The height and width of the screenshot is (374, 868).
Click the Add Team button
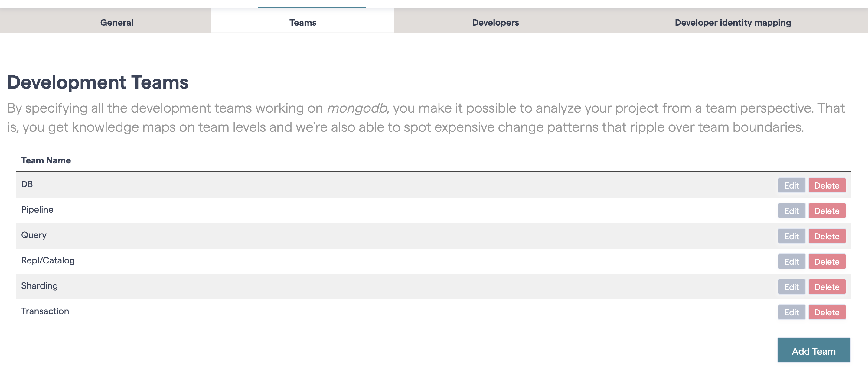pyautogui.click(x=814, y=350)
